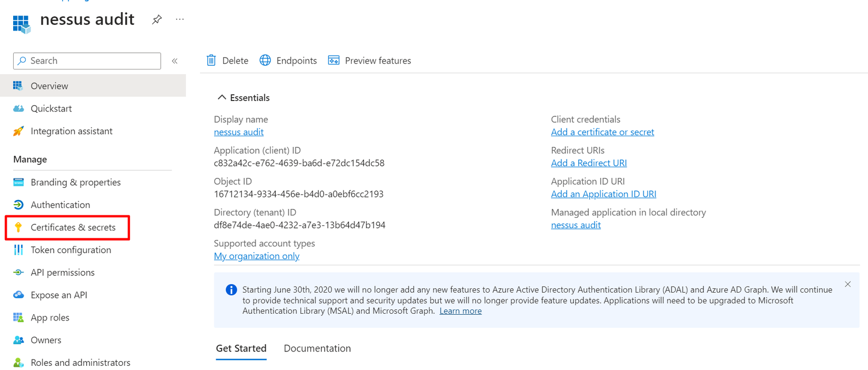Open Endpoints from the globe icon
Screen dimensions: 868x370
tap(266, 61)
